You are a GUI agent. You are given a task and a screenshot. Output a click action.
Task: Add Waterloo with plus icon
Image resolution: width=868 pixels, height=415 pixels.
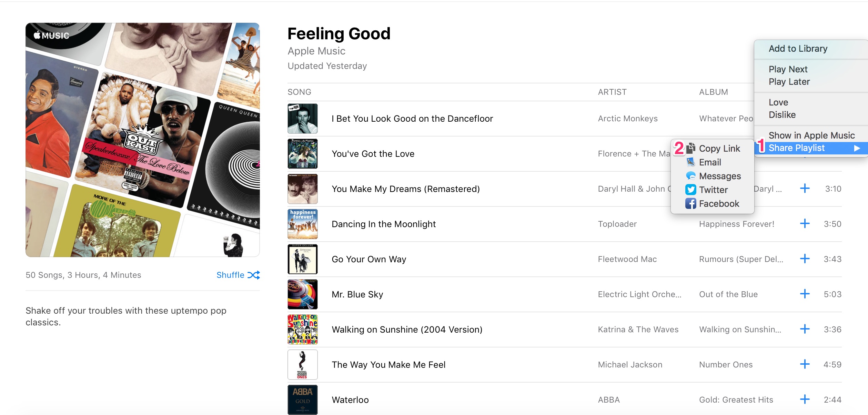(805, 399)
